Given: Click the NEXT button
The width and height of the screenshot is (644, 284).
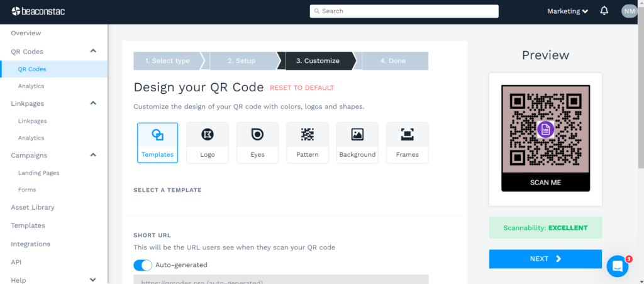Looking at the screenshot, I should (545, 259).
